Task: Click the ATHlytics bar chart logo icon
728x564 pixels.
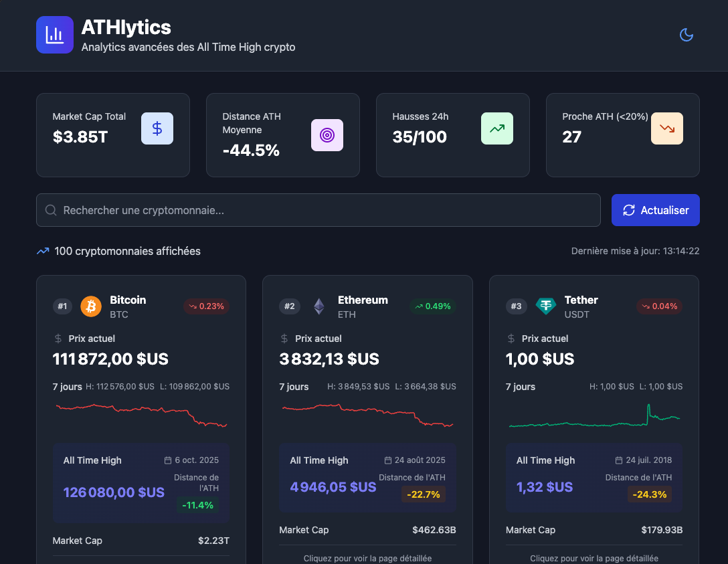Action: [x=54, y=34]
